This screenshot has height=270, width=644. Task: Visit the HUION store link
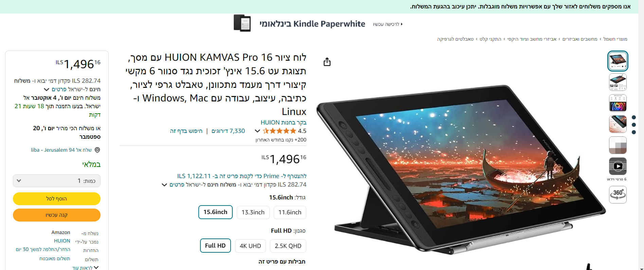coord(284,122)
